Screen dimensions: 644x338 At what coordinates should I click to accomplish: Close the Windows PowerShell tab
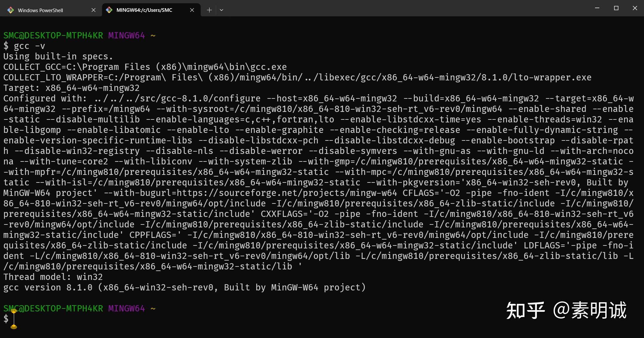(94, 10)
